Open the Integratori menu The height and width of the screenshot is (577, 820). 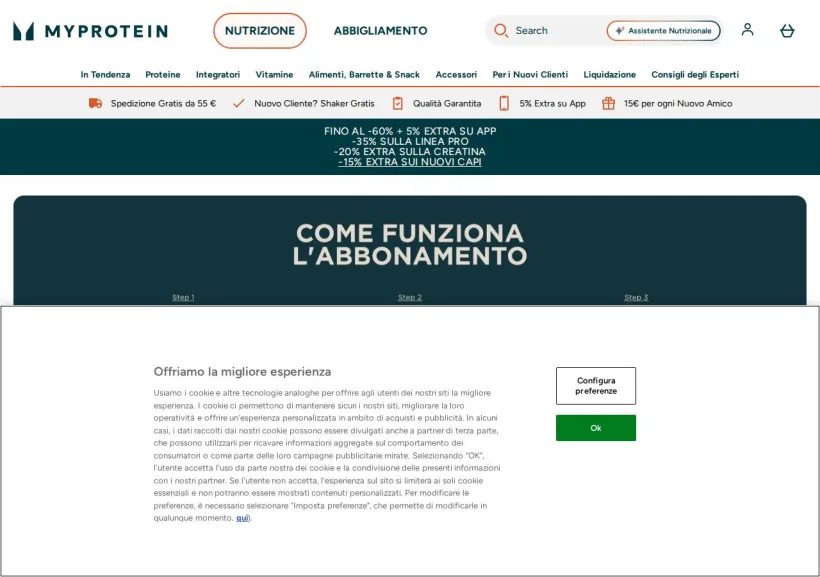(218, 74)
